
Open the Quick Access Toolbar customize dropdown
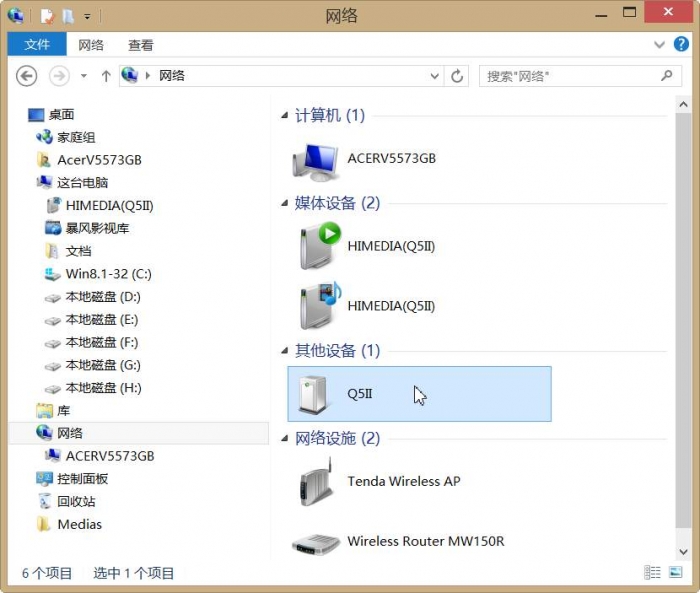(x=88, y=17)
